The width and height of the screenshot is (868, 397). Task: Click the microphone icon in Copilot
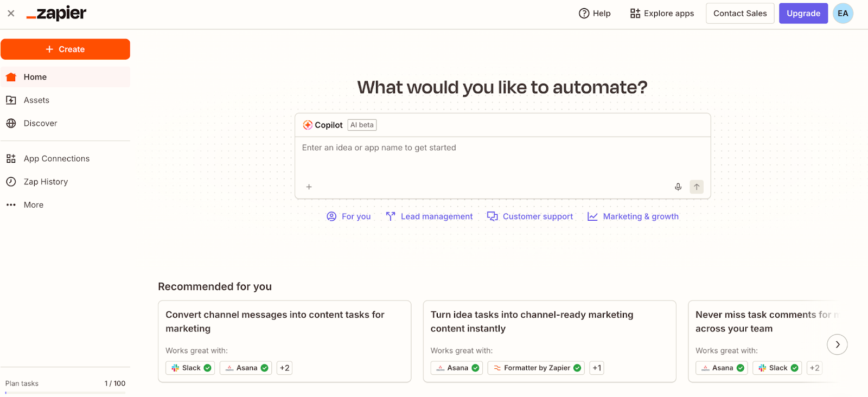click(678, 187)
